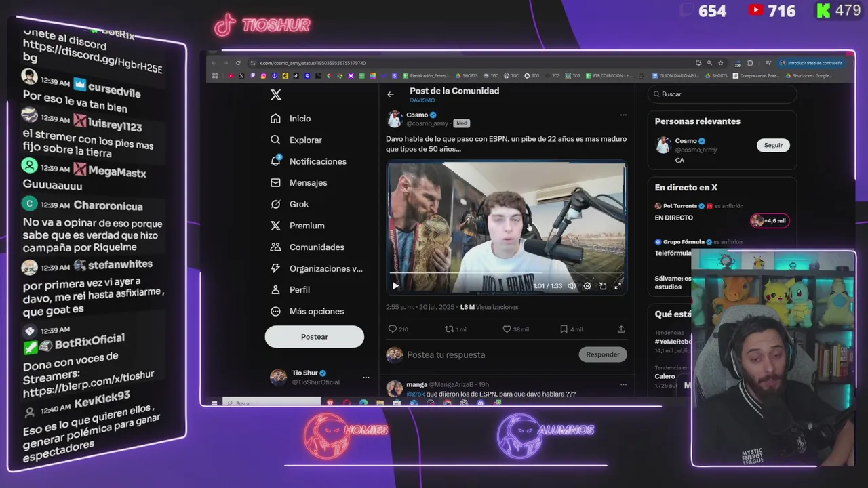Open video settings gear
Viewport: 868px width, 488px height.
587,286
